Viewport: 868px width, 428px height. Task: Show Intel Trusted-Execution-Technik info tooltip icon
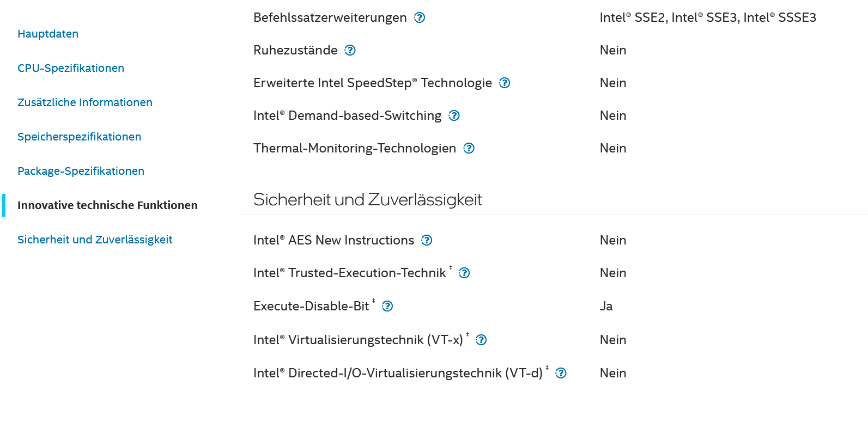coord(464,273)
